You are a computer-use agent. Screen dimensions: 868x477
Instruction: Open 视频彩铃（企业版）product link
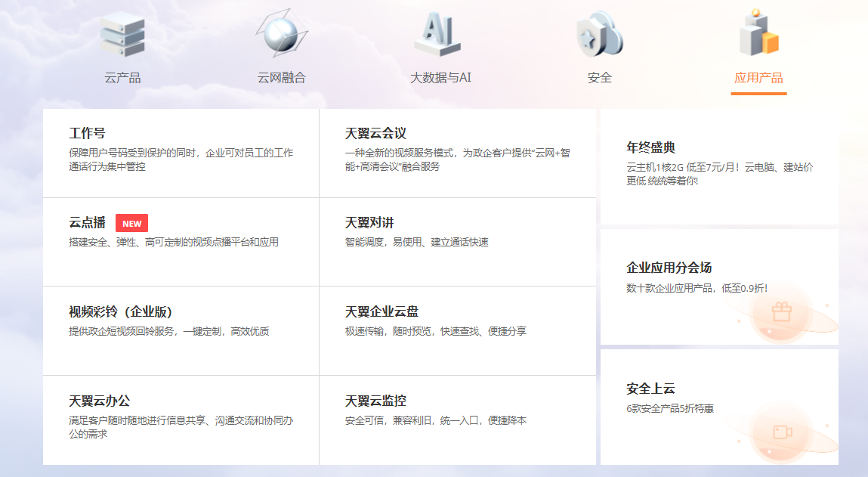click(121, 312)
